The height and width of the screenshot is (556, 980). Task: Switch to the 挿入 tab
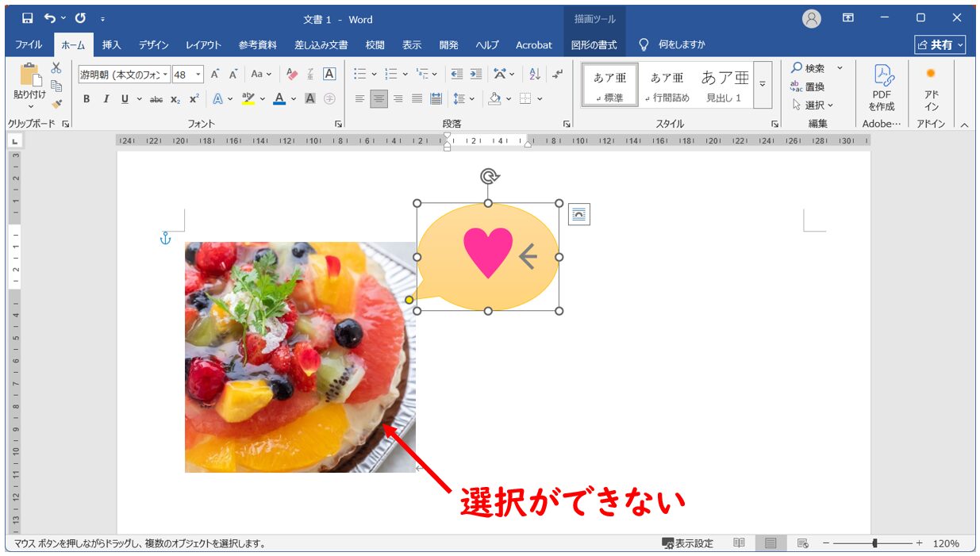click(112, 45)
